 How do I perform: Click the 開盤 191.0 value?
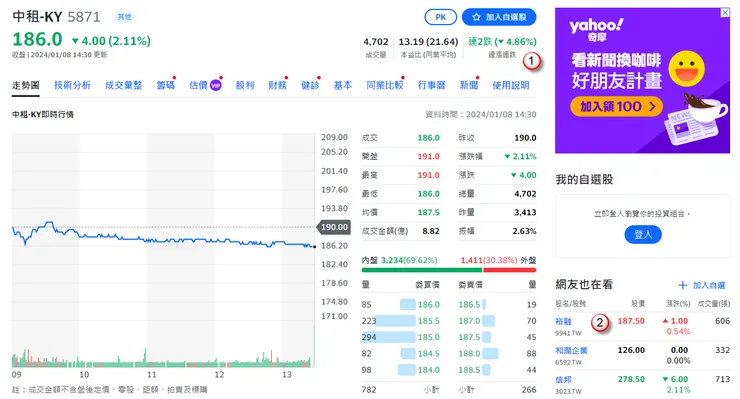click(429, 156)
